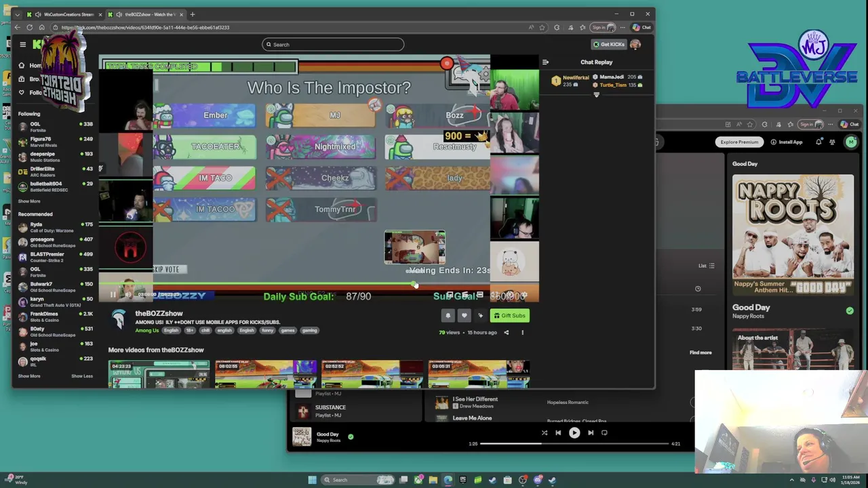This screenshot has height=488, width=868.
Task: Open the Spotify green M profile avatar
Action: (851, 142)
